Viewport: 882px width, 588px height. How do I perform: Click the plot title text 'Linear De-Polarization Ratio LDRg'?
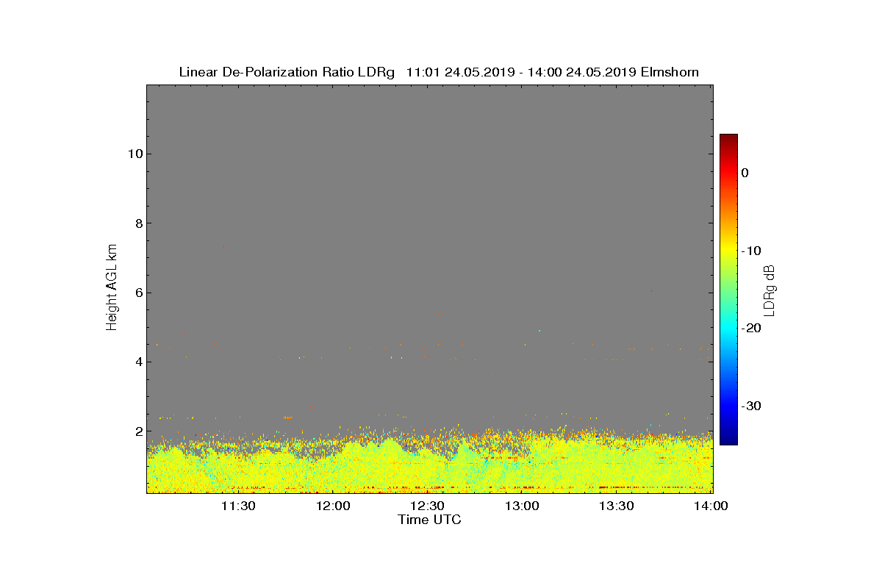(287, 72)
